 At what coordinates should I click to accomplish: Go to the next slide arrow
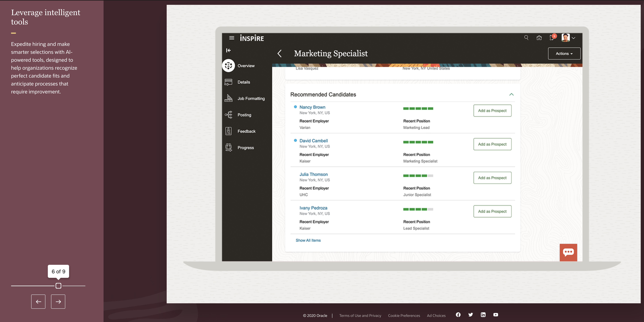(x=58, y=301)
